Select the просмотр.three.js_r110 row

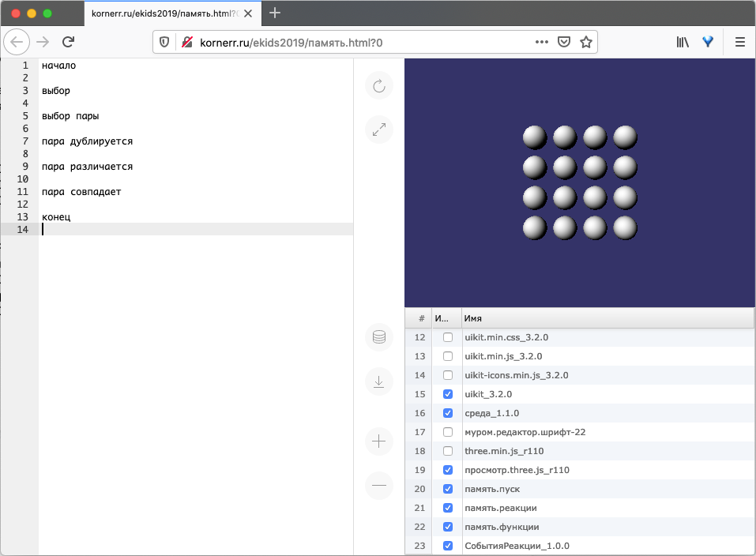pos(517,470)
